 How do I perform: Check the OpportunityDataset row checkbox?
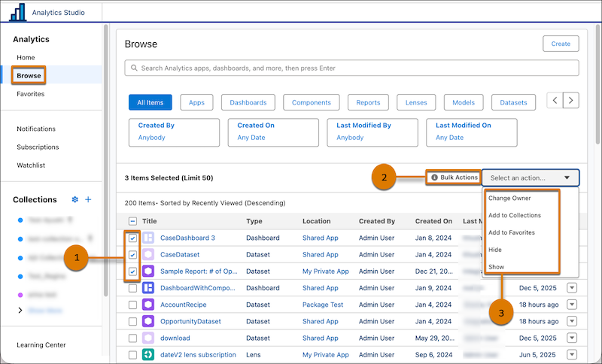pos(132,321)
